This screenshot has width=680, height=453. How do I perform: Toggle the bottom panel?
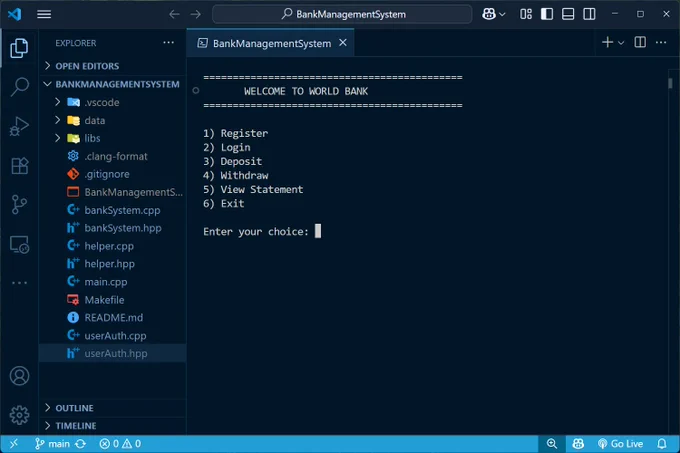pyautogui.click(x=568, y=14)
